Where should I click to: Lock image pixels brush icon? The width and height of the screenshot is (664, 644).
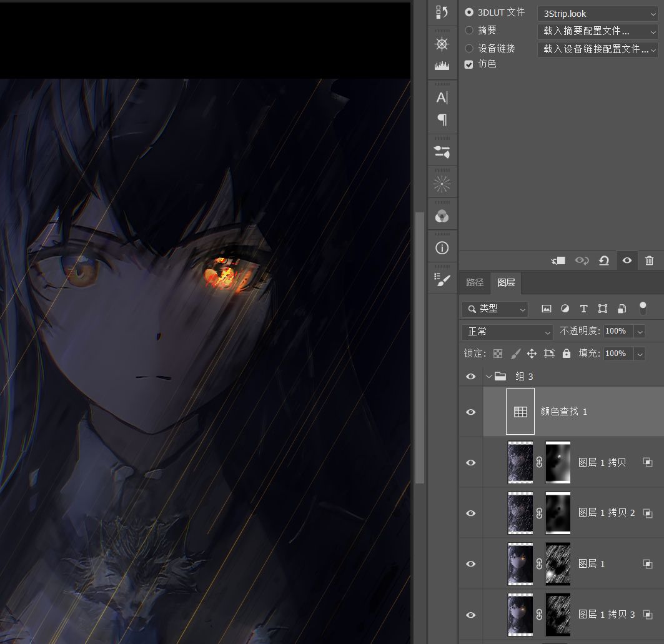click(515, 354)
